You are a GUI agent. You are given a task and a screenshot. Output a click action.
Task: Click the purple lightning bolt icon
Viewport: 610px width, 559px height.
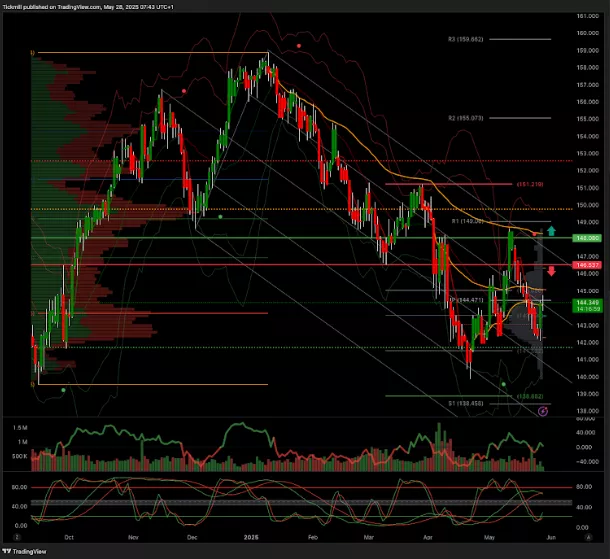tap(541, 411)
